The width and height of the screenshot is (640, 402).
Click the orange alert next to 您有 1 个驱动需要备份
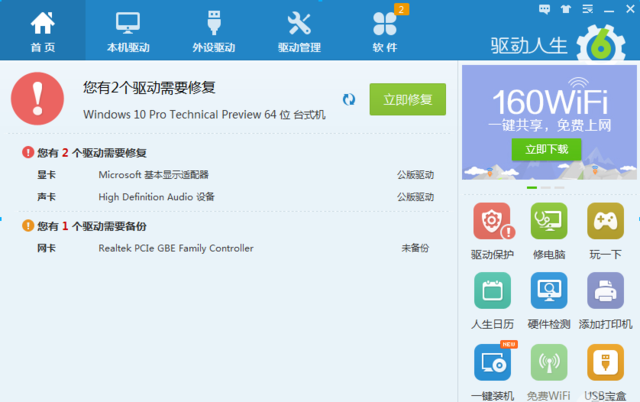pos(28,225)
